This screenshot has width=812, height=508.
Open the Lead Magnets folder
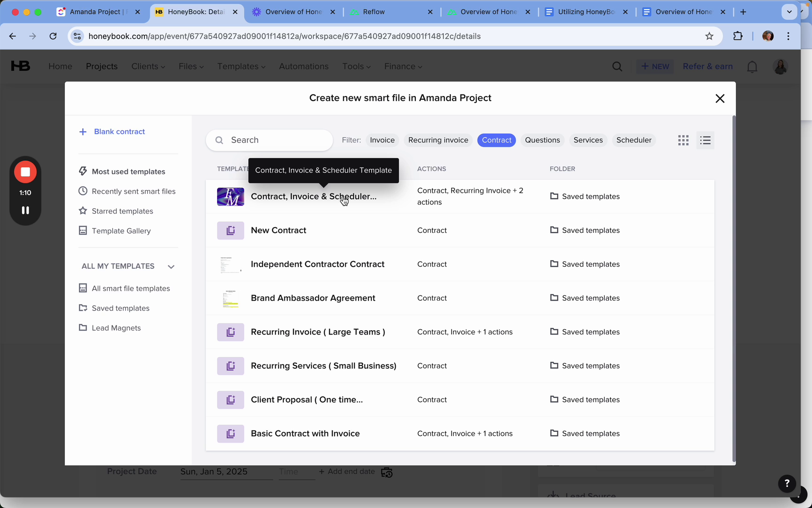click(110, 328)
